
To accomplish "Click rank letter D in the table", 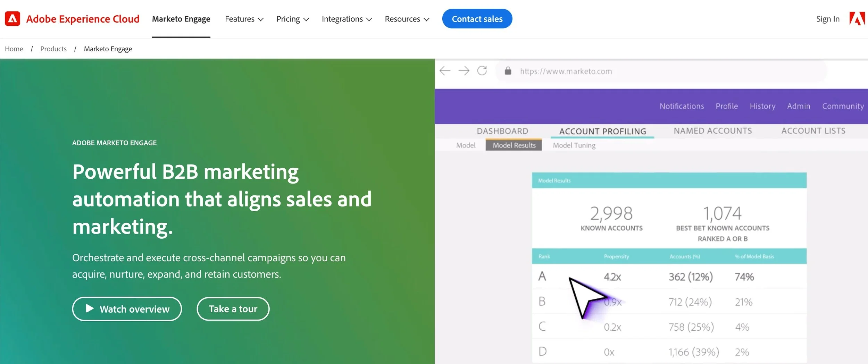I will tap(542, 352).
